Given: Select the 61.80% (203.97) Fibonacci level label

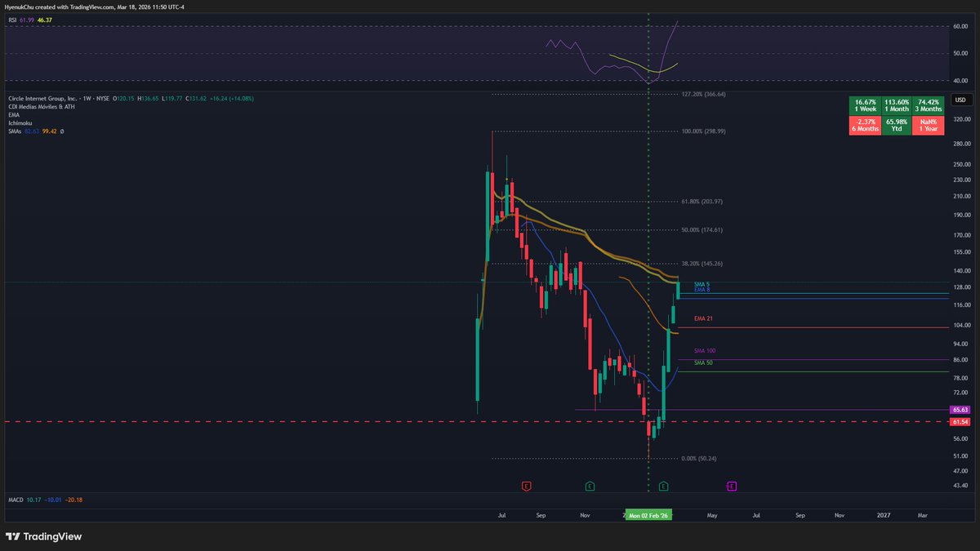Looking at the screenshot, I should (x=702, y=202).
